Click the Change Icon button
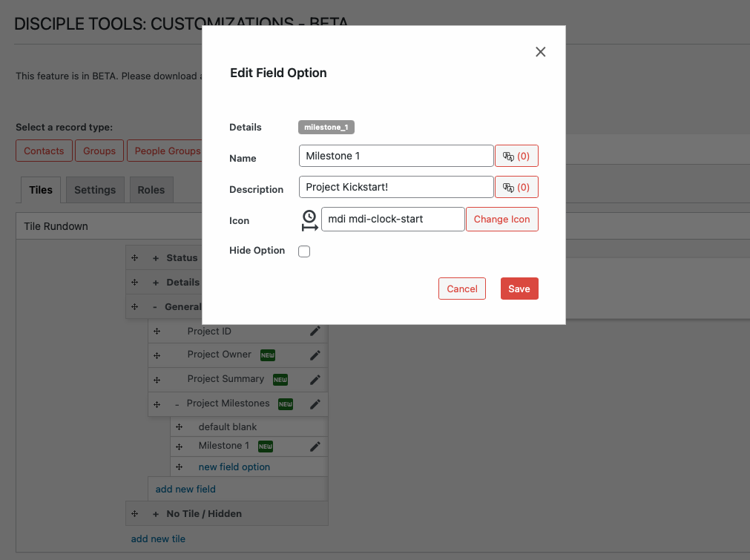 [501, 220]
